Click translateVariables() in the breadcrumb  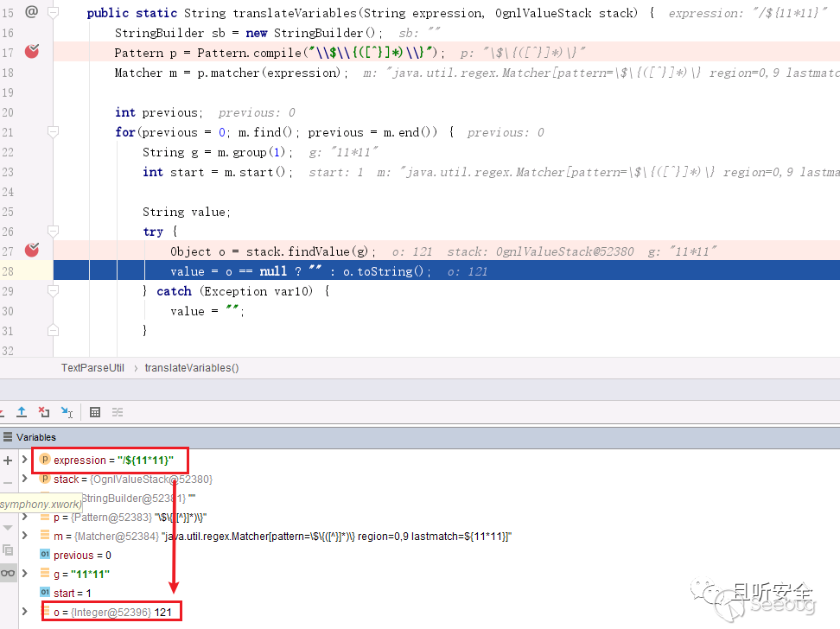[192, 367]
